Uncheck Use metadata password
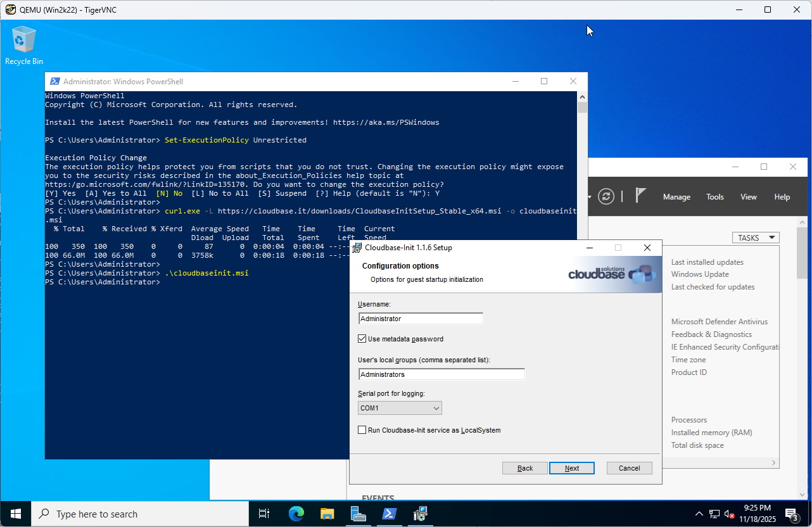The image size is (812, 527). point(362,339)
